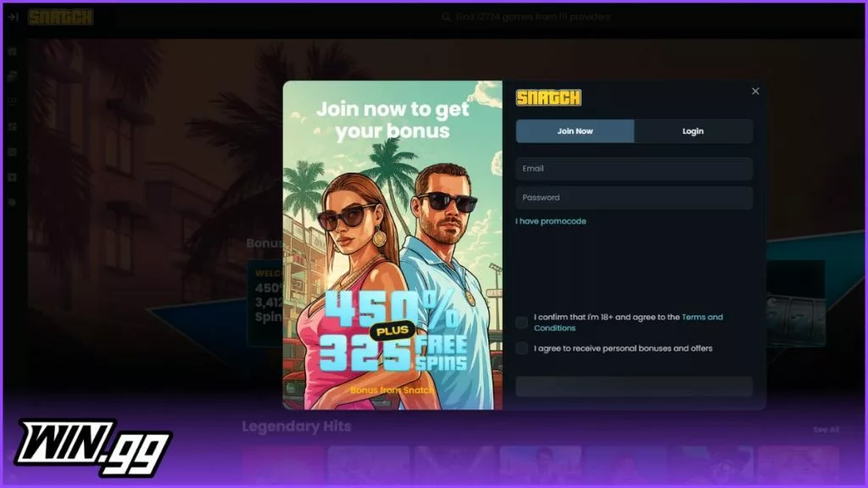Click the 450% plus 325 free spins banner image
This screenshot has height=488, width=868.
click(392, 245)
